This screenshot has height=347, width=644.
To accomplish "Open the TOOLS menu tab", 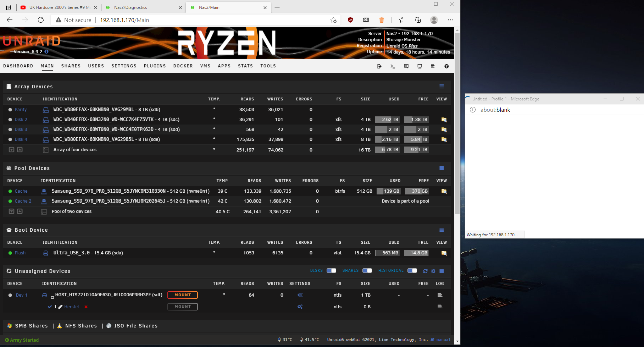I will tap(268, 66).
